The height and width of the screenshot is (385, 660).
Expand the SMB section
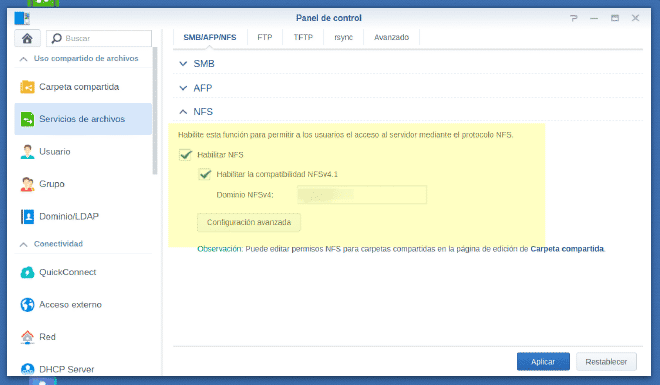click(x=183, y=64)
